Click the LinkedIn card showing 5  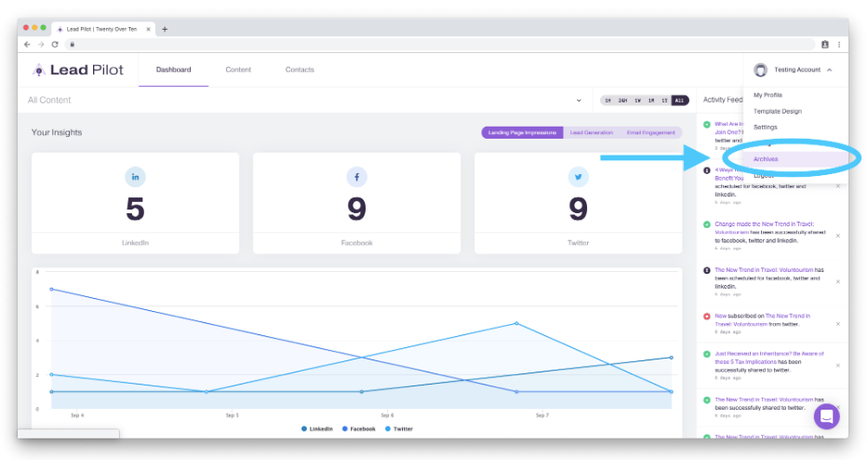click(x=135, y=203)
